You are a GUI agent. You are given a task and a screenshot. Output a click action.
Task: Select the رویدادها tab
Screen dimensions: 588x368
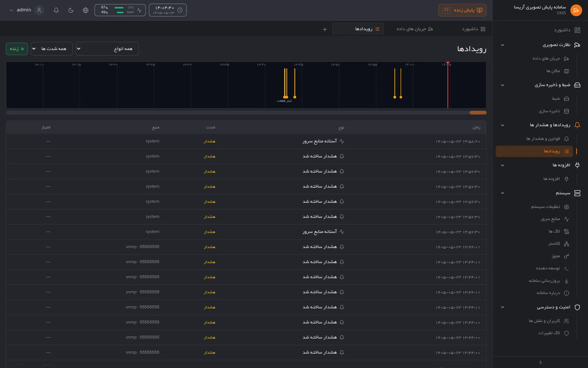[358, 29]
